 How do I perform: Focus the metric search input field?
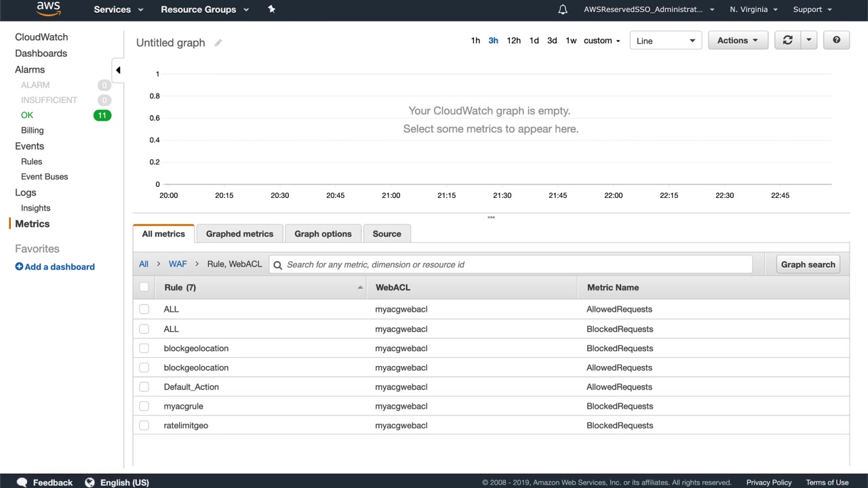[x=515, y=264]
